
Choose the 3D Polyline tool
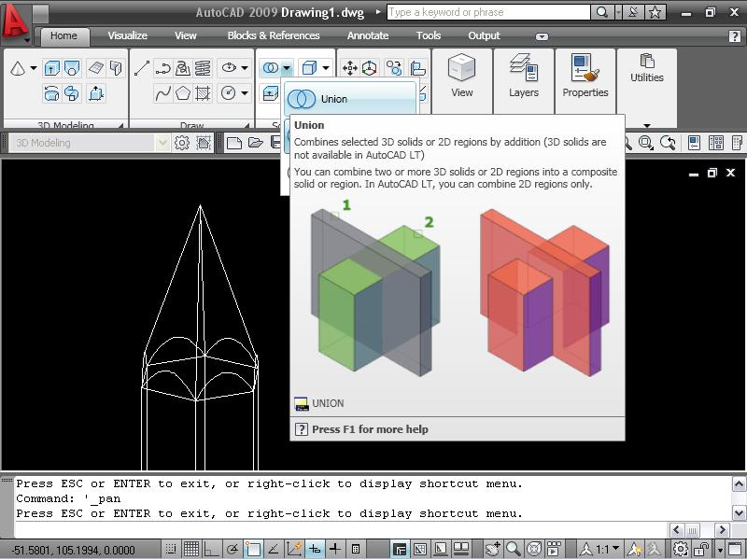(183, 68)
